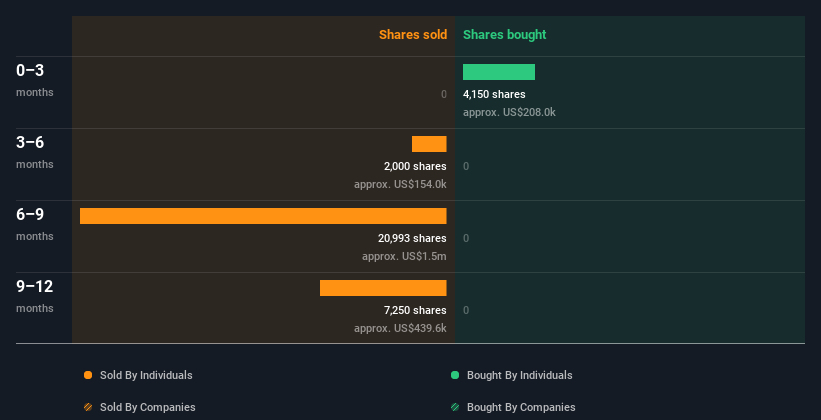Click the approx. US$1.5m amount
Viewport: 821px width, 420px height.
[x=404, y=257]
